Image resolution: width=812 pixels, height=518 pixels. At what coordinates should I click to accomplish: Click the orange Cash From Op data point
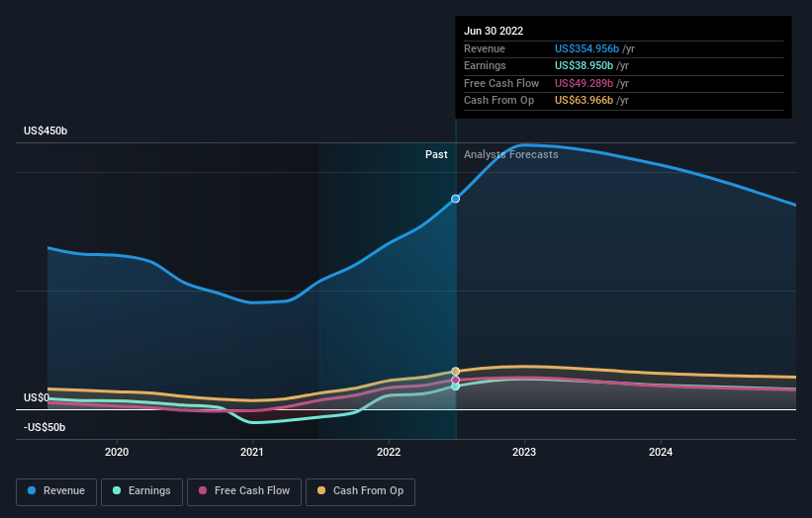pos(455,371)
